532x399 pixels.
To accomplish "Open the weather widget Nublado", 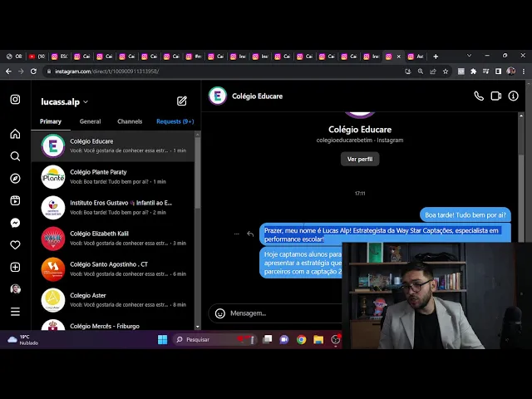I will (22, 340).
